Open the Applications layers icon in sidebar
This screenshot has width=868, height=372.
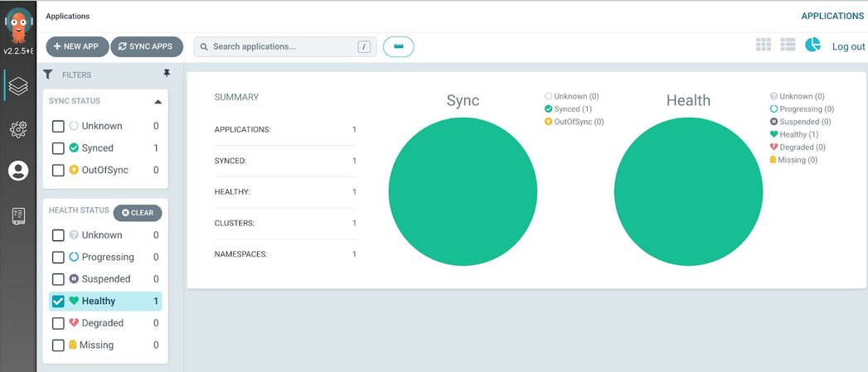pos(18,85)
